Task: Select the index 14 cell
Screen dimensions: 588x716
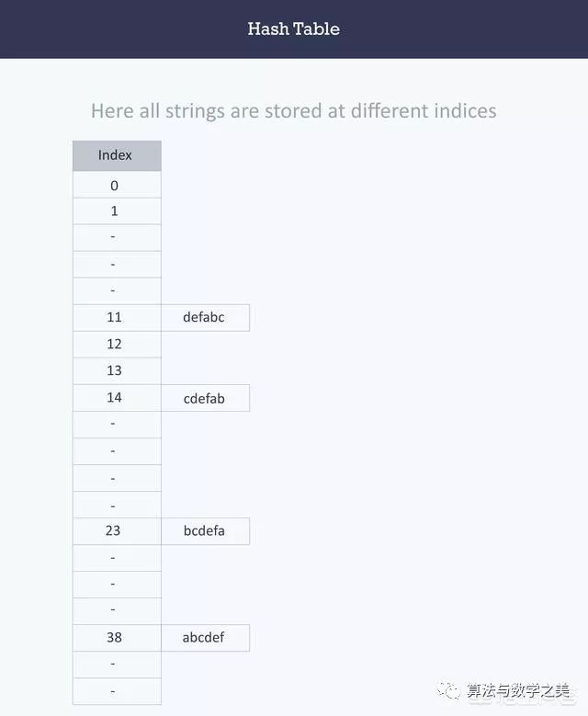Action: pyautogui.click(x=116, y=397)
